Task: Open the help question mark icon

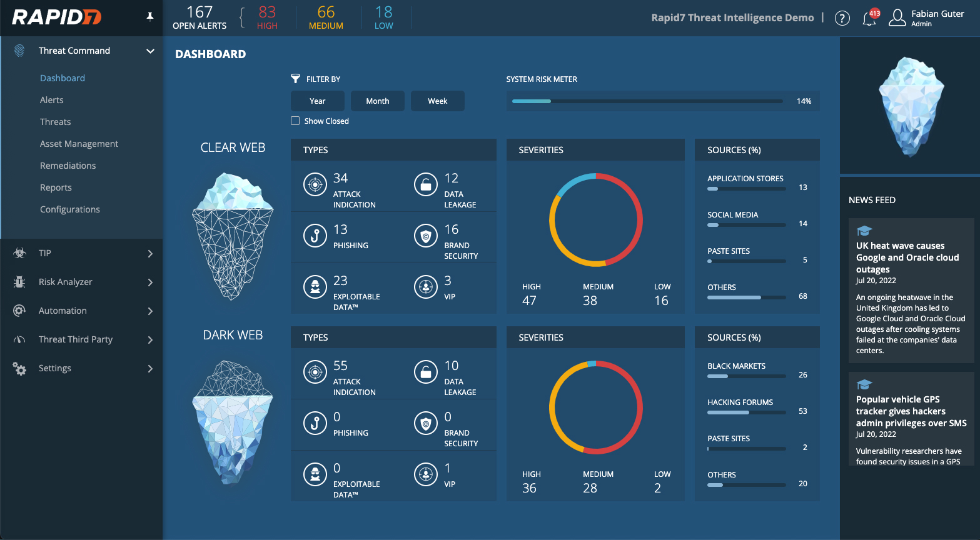Action: (x=842, y=18)
